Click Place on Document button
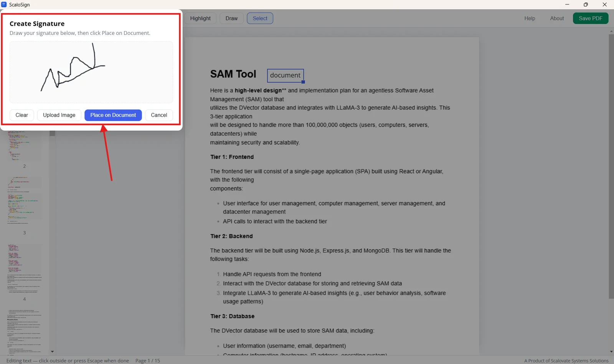The image size is (614, 364). [113, 115]
